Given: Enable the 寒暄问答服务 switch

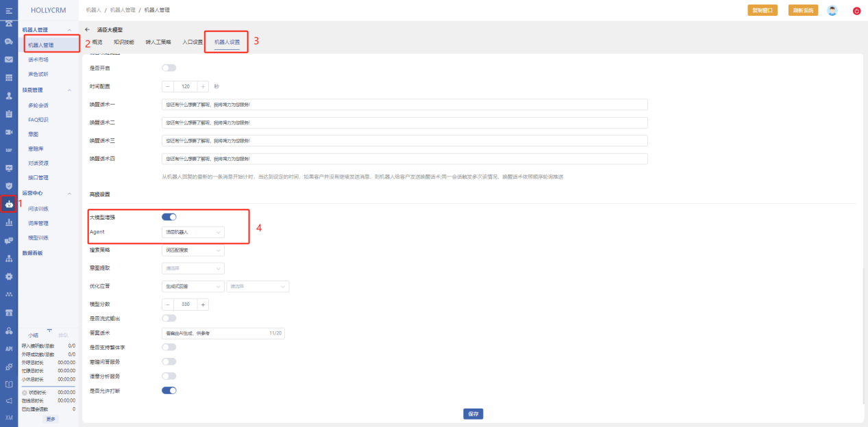Looking at the screenshot, I should click(x=169, y=361).
